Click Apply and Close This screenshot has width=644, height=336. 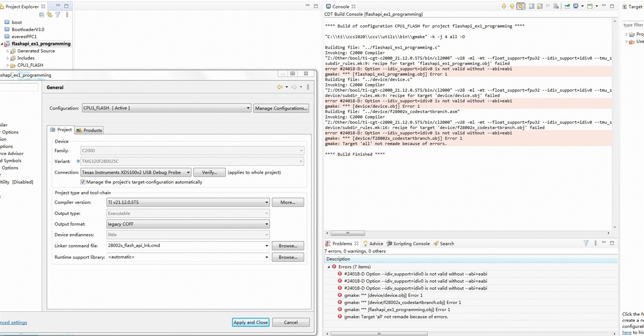(x=251, y=322)
